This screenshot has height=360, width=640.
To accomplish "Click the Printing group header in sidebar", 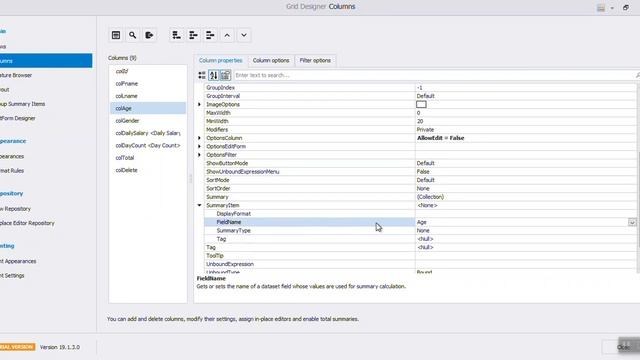I will click(x=7, y=246).
